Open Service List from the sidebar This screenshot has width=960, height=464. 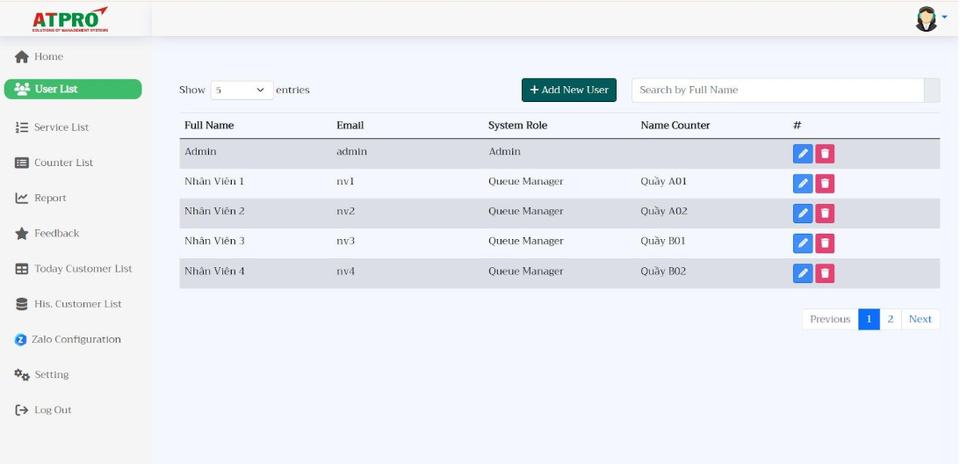point(61,128)
